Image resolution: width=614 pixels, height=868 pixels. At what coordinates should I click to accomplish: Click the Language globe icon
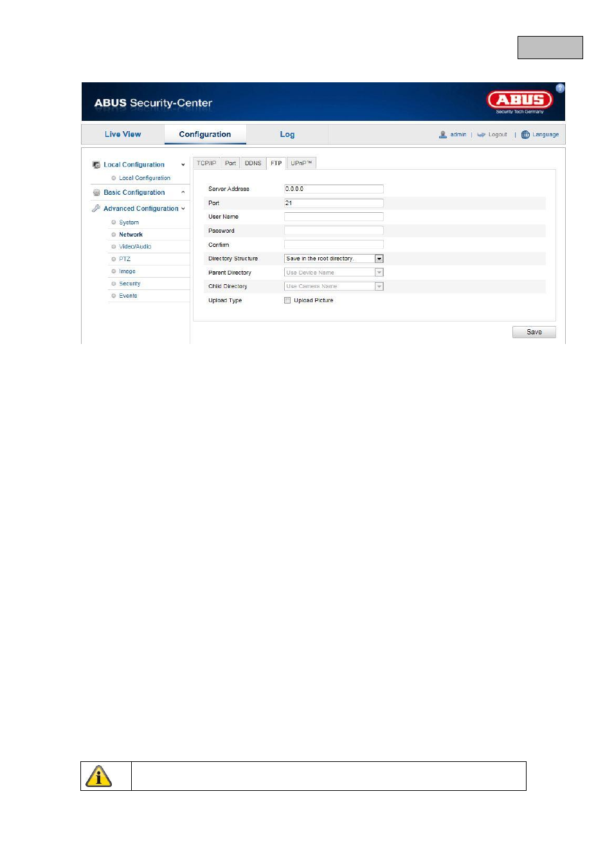[525, 134]
